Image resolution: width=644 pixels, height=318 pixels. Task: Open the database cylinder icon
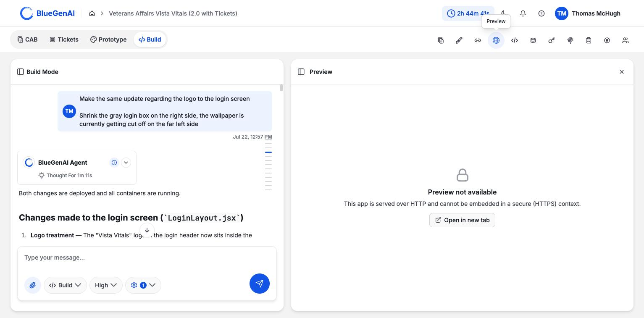point(533,40)
